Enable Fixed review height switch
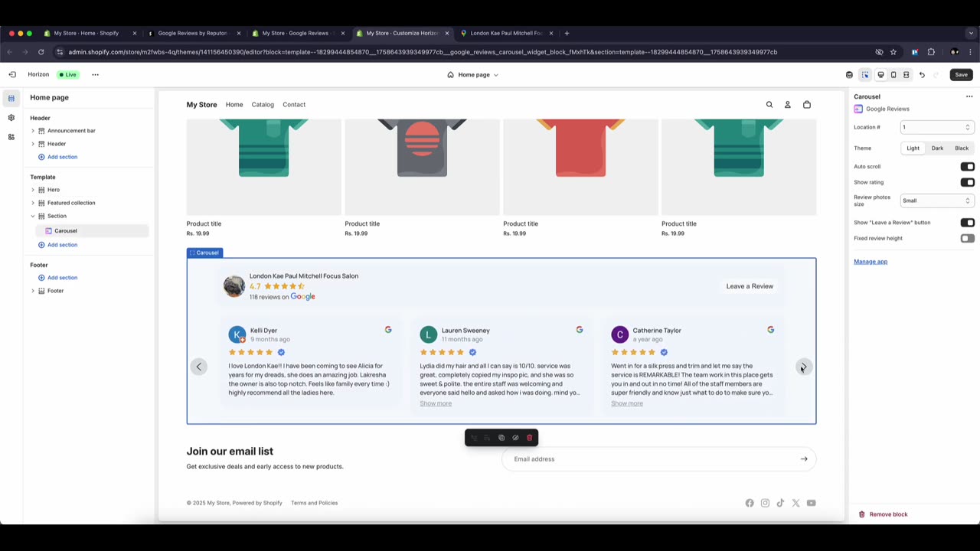980x551 pixels. (x=968, y=239)
